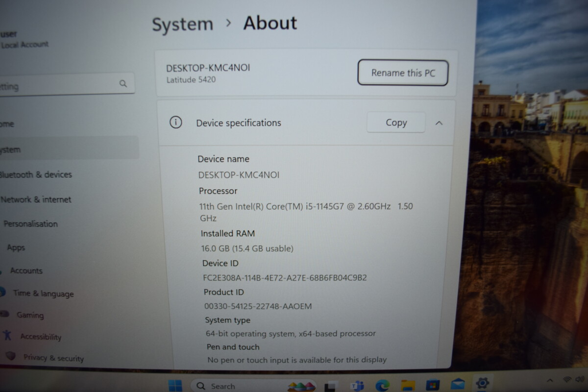Open the Windows Start menu
Screen dimensions: 588x392
coord(175,385)
